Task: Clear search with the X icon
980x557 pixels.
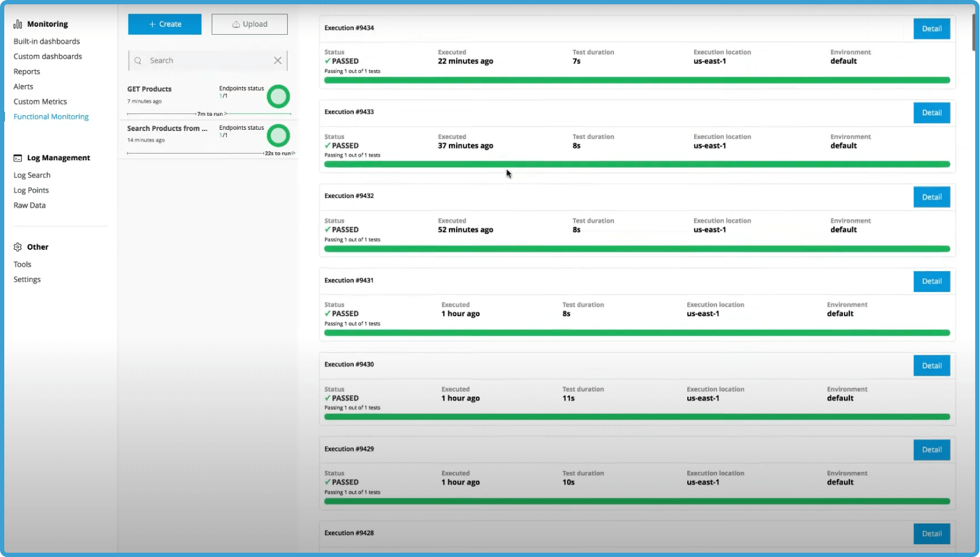Action: point(277,60)
